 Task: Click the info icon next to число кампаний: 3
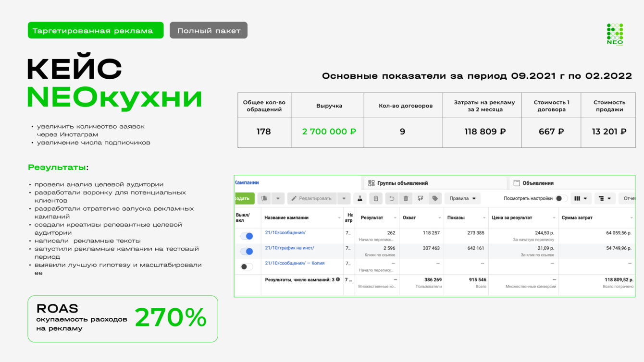pyautogui.click(x=338, y=279)
